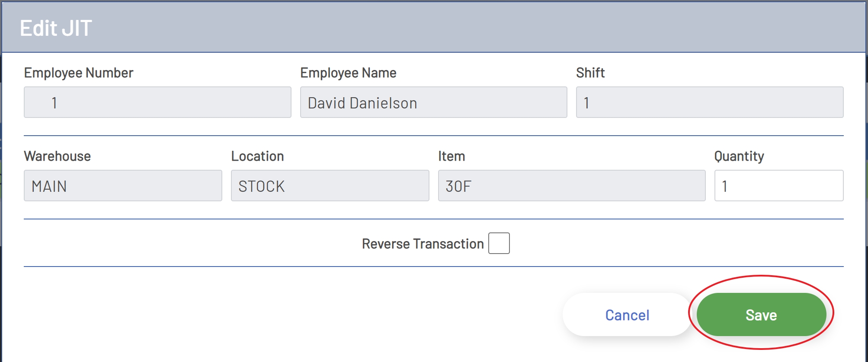Click the Cancel button
The image size is (868, 362).
coord(627,314)
